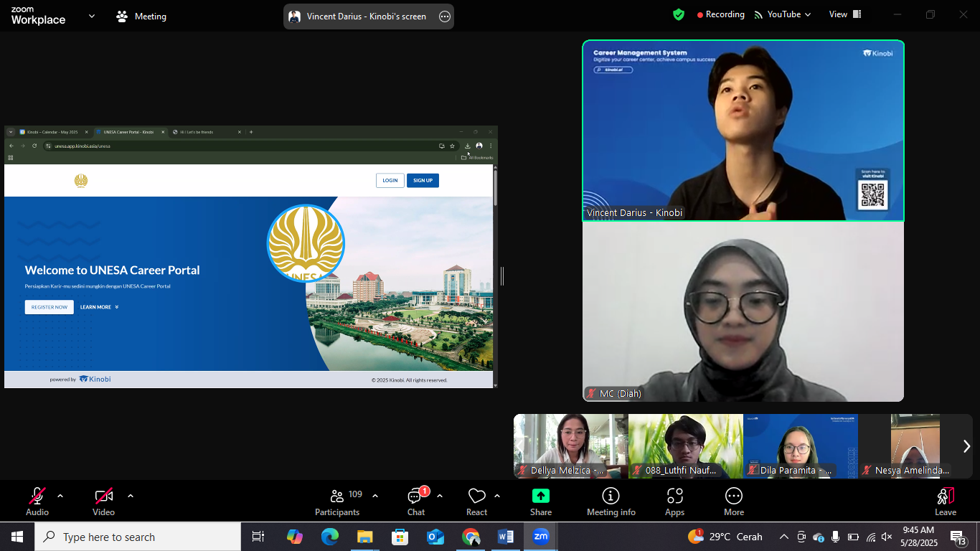The image size is (980, 551).
Task: Open the Meeting menu at top
Action: pyautogui.click(x=141, y=16)
